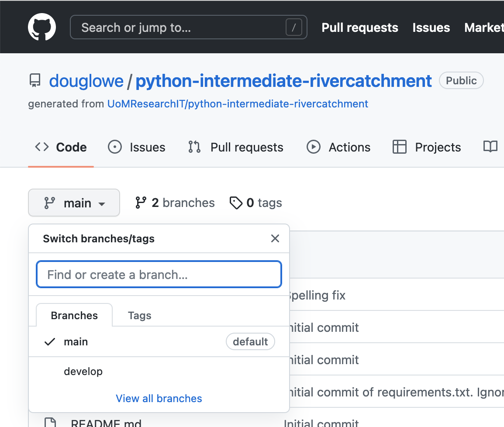Click the Wiki book icon
The width and height of the screenshot is (504, 427).
[x=490, y=147]
